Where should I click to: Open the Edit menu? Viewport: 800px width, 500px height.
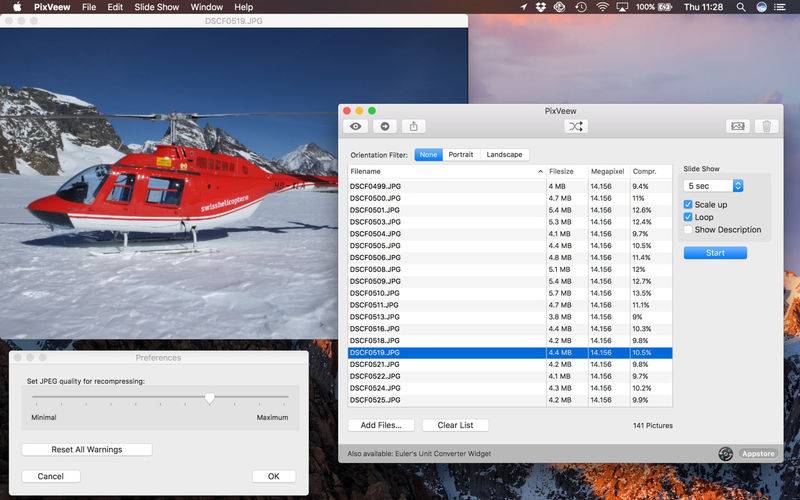point(115,7)
